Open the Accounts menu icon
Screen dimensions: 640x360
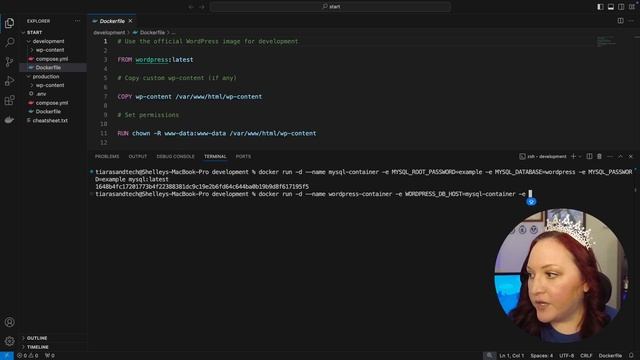point(9,322)
